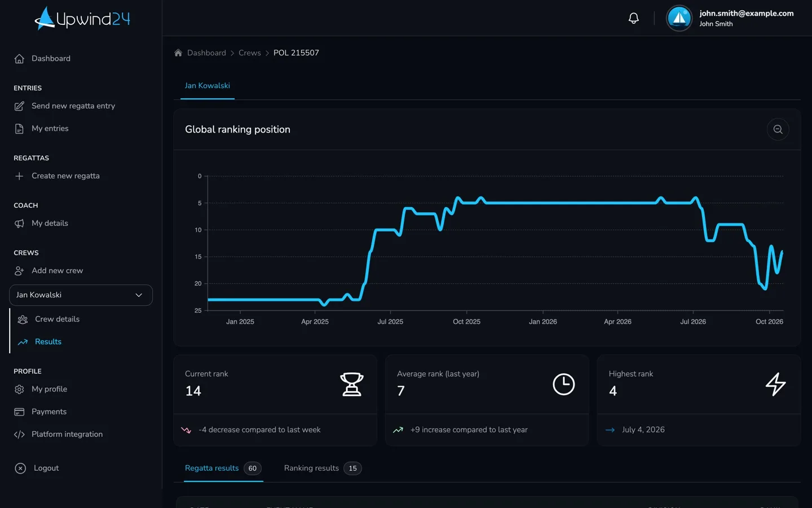
Task: Click the clock icon in Average rank card
Action: [x=564, y=384]
